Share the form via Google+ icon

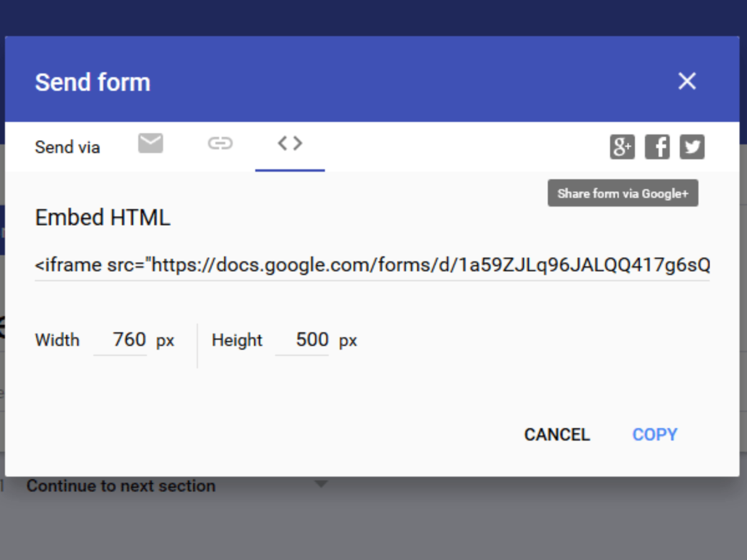[622, 147]
